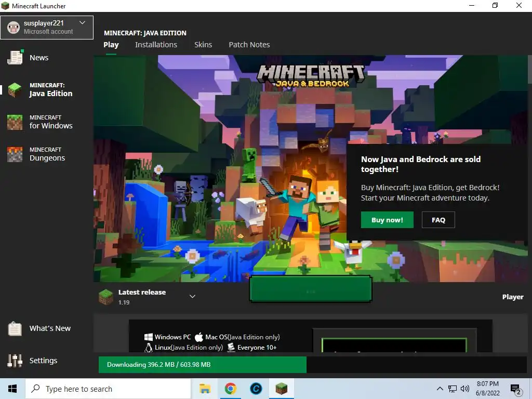Click the Everyone 10+ rating icon
The width and height of the screenshot is (532, 399).
pos(231,348)
